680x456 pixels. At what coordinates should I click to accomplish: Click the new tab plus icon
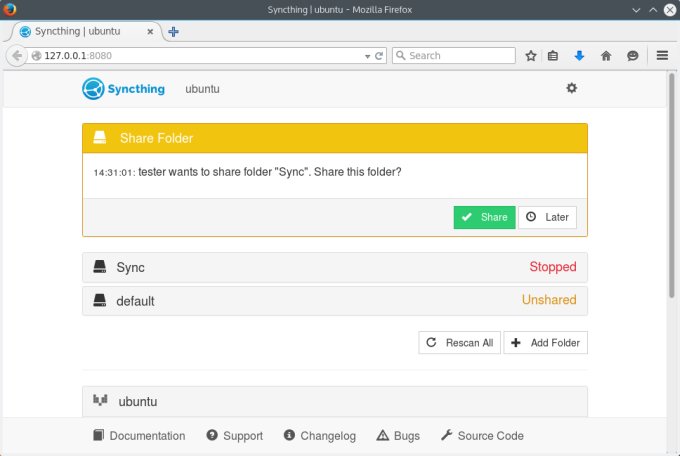point(173,32)
